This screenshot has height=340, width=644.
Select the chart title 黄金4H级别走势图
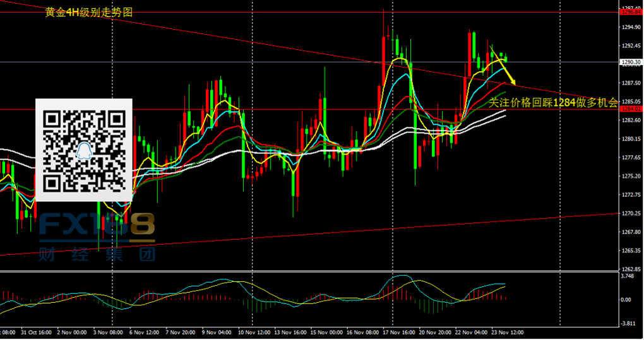(89, 13)
